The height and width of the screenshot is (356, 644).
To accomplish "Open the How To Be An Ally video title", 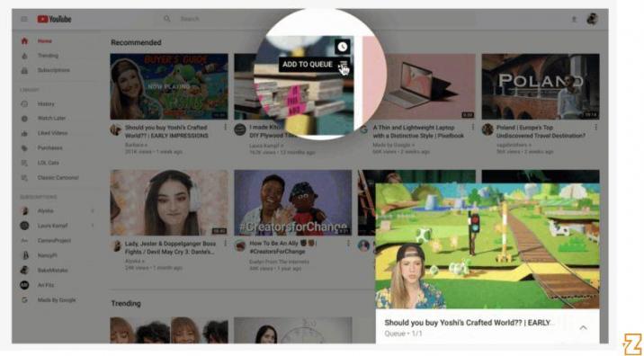I will click(283, 247).
